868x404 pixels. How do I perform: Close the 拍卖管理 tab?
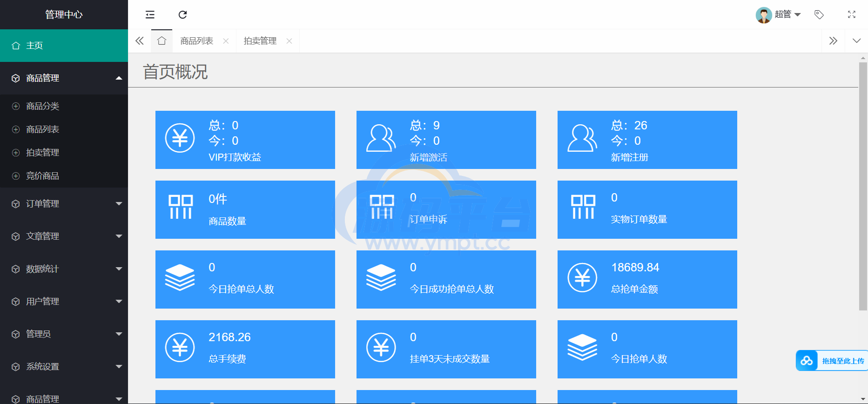pos(289,41)
